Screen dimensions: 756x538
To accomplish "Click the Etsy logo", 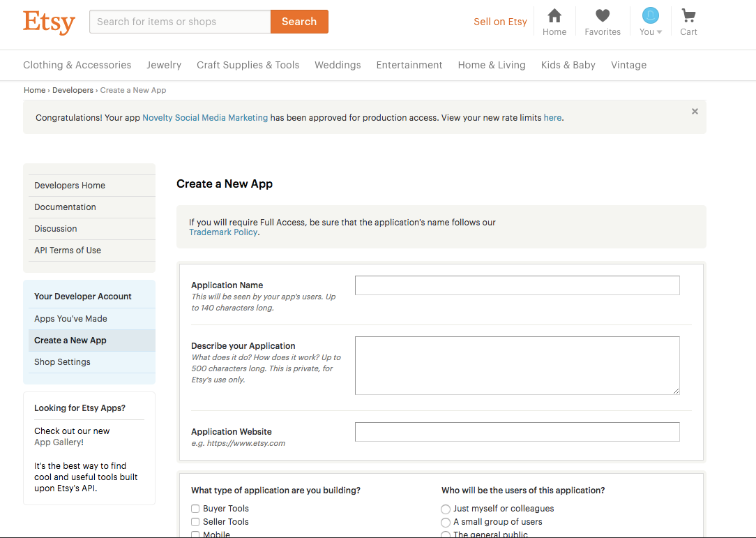I will coord(50,22).
